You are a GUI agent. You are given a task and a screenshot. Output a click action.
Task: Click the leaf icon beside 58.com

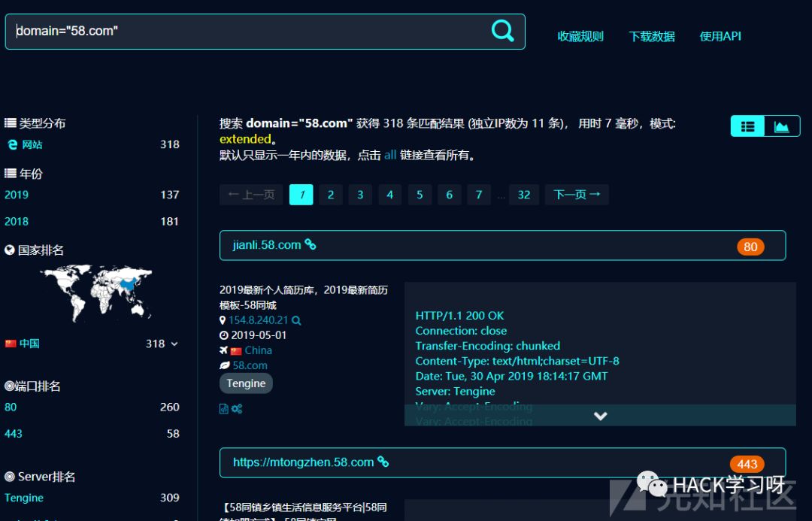224,365
